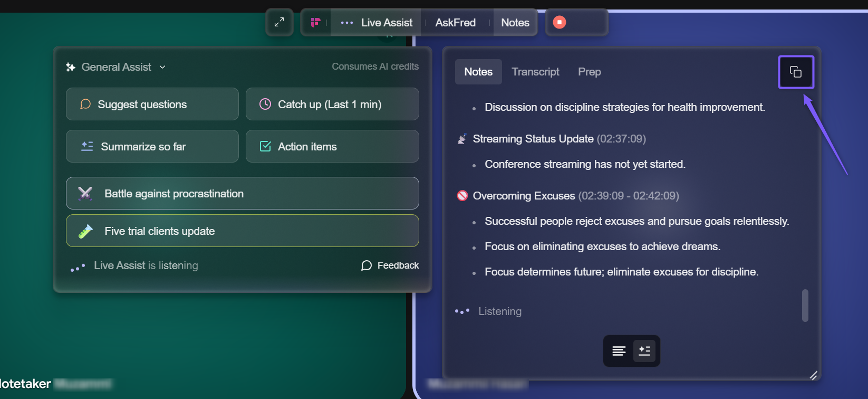Click the General Assist sparkle icon

(71, 67)
